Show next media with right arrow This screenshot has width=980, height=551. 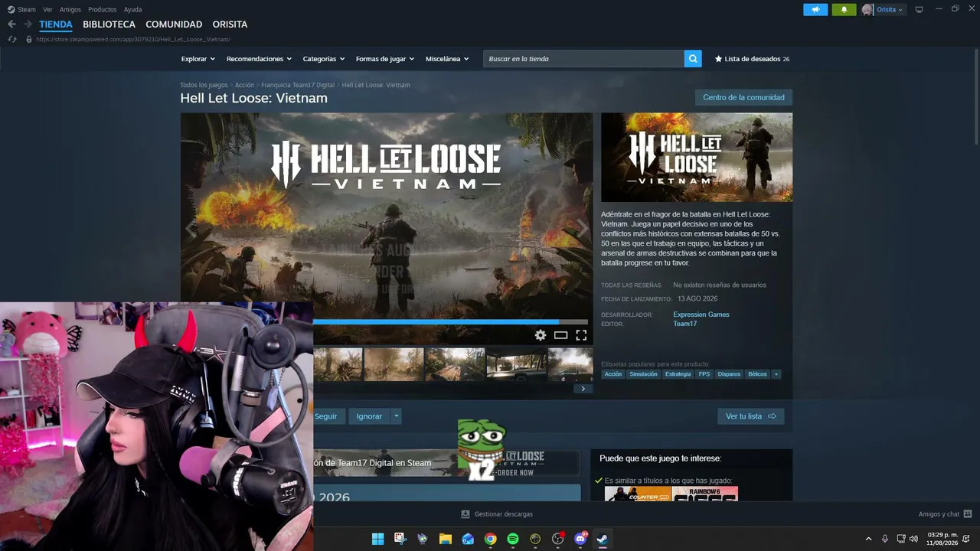coord(583,228)
